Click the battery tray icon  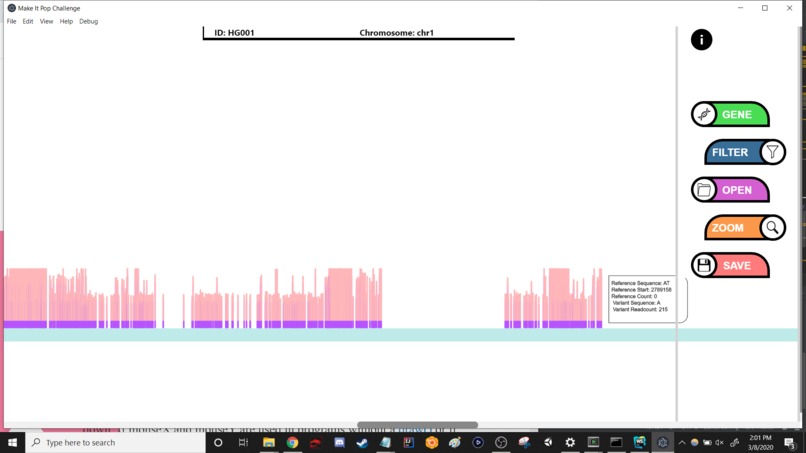pos(707,442)
